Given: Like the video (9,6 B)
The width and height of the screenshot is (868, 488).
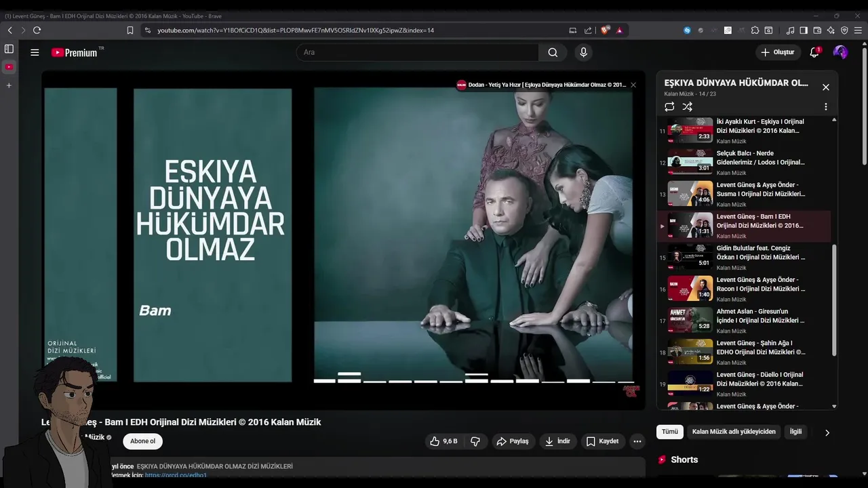Looking at the screenshot, I should (444, 441).
